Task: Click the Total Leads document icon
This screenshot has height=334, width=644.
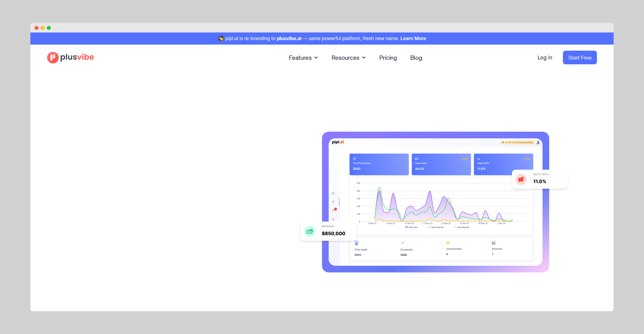Action: coord(356,243)
